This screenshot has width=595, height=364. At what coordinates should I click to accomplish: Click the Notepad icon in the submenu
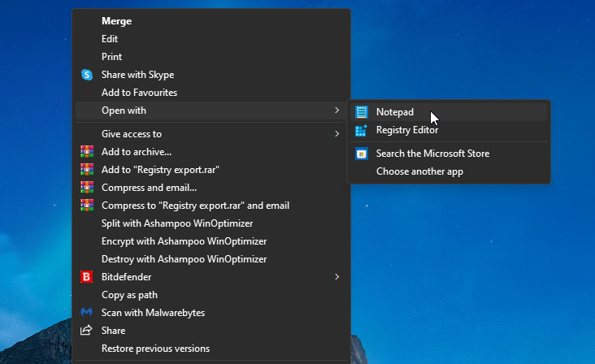click(x=362, y=112)
